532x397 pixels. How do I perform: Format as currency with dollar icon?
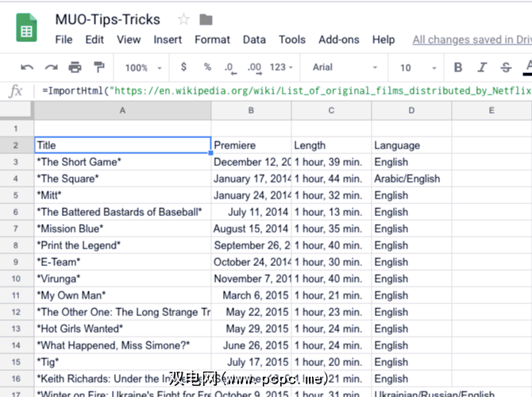(183, 67)
